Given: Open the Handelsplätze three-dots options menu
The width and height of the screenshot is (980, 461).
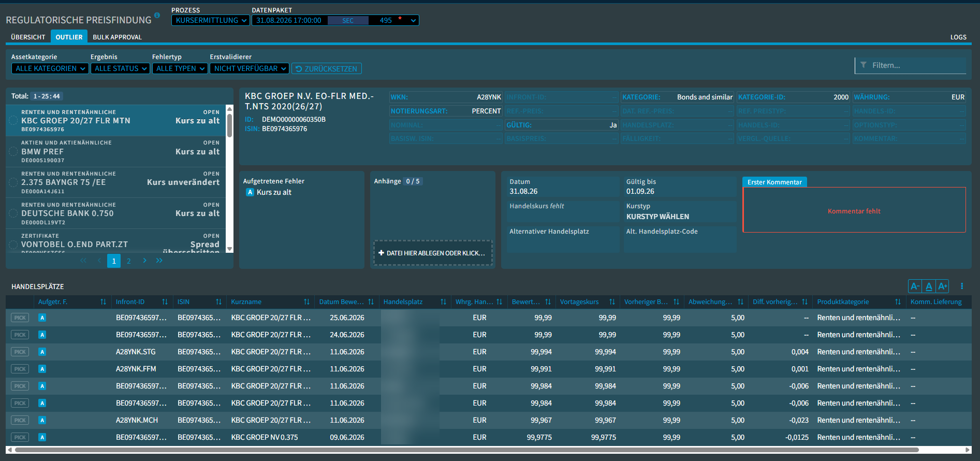Looking at the screenshot, I should 962,286.
